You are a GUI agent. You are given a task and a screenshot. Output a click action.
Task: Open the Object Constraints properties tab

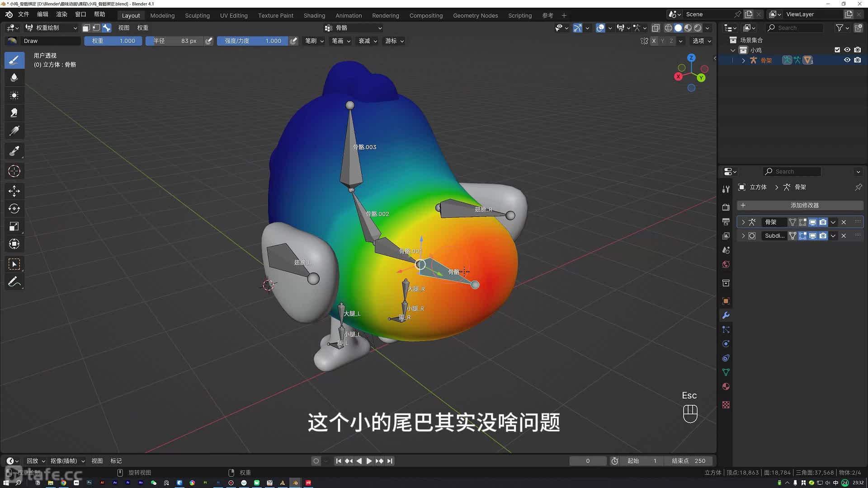coord(726,358)
